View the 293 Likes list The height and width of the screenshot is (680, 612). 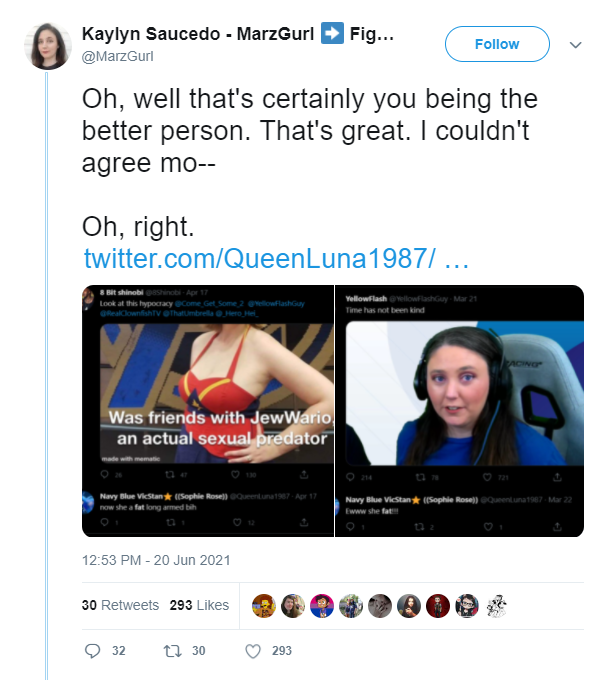tap(199, 605)
